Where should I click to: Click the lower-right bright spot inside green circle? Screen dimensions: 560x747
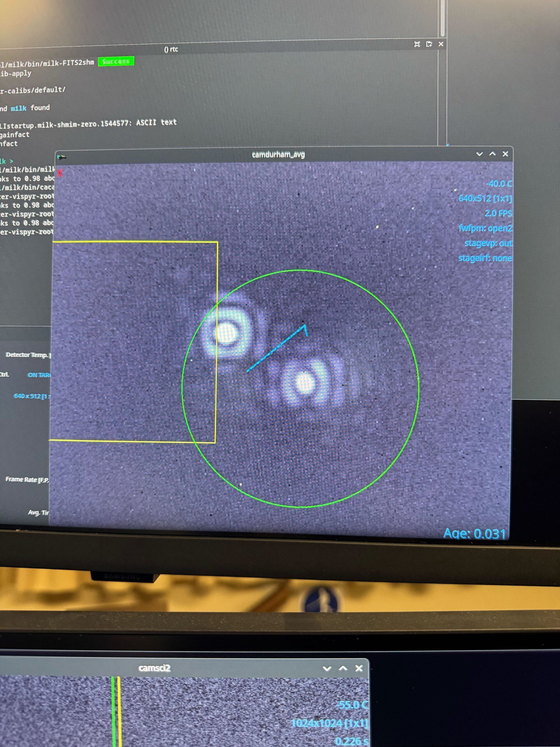coord(305,383)
